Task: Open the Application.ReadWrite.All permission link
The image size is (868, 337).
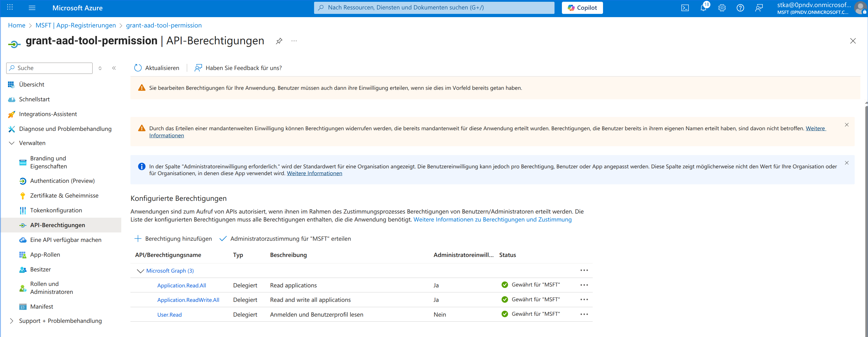Action: [188, 299]
